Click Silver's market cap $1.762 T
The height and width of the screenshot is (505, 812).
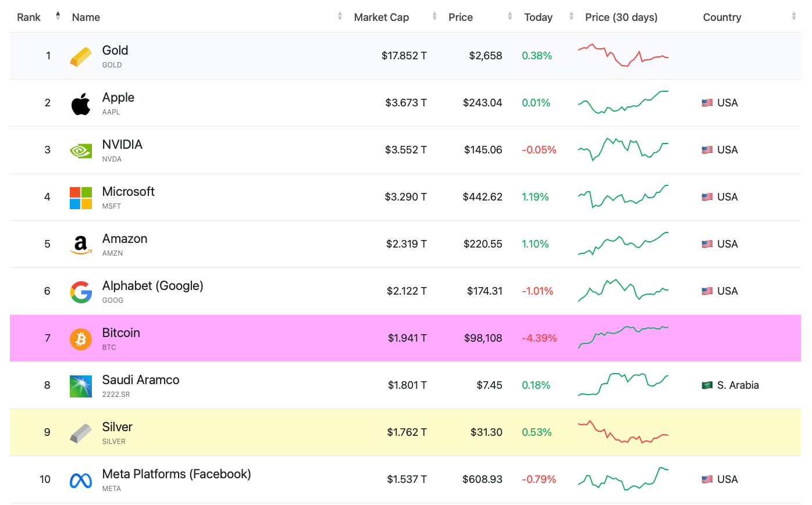407,432
